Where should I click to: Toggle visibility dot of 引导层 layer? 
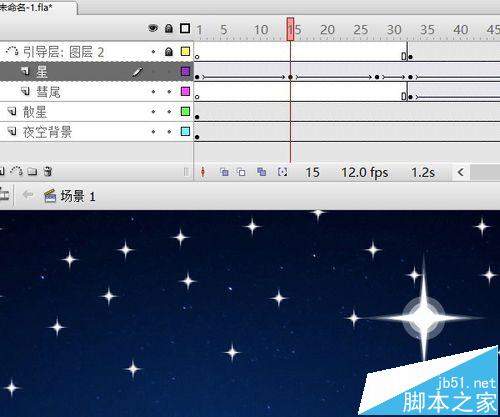point(153,52)
